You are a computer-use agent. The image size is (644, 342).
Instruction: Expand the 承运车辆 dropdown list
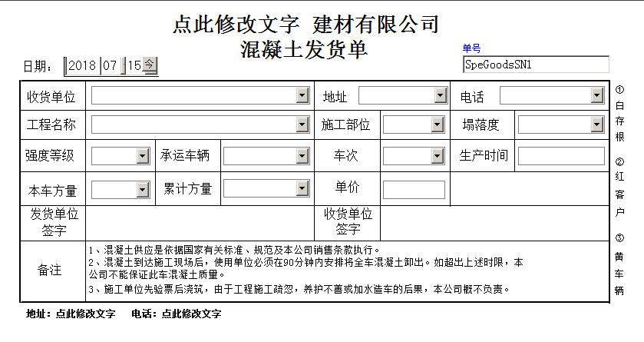pos(302,156)
